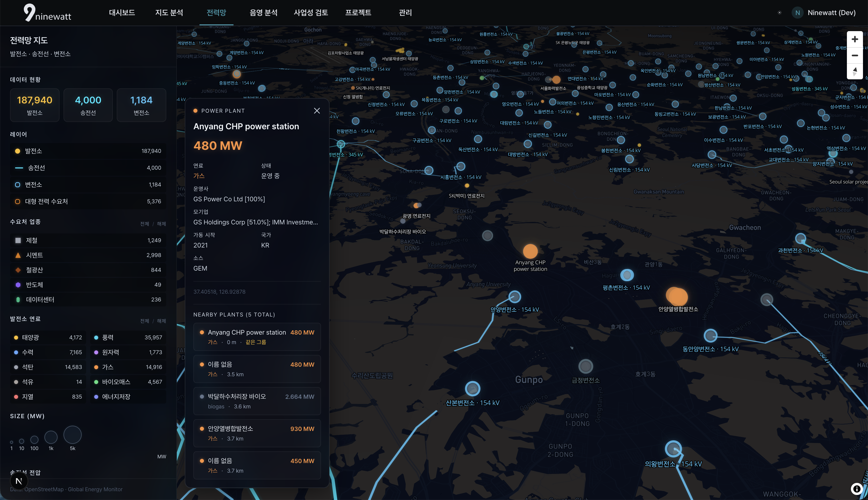The height and width of the screenshot is (500, 868).
Task: Toggle the 송전선 layer
Action: (x=88, y=168)
